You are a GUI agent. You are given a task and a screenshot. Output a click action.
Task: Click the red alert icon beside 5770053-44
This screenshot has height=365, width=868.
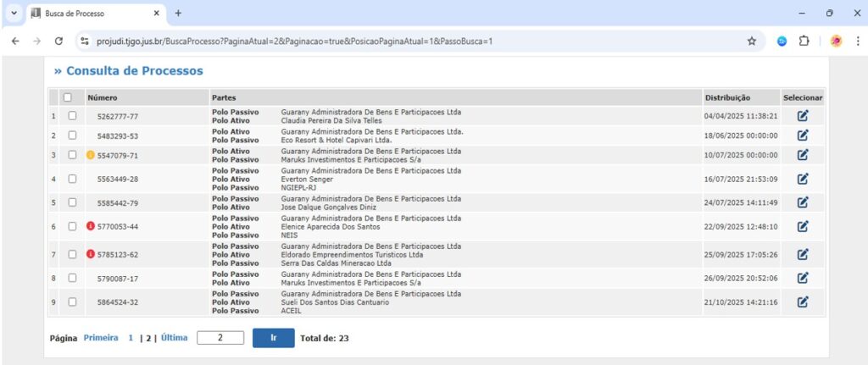coord(91,227)
